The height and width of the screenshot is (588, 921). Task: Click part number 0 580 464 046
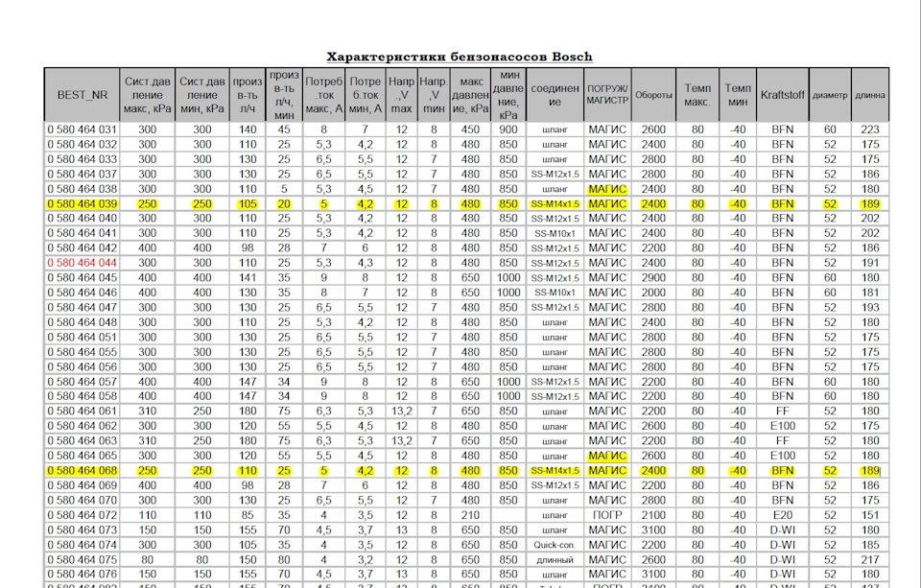(x=83, y=293)
